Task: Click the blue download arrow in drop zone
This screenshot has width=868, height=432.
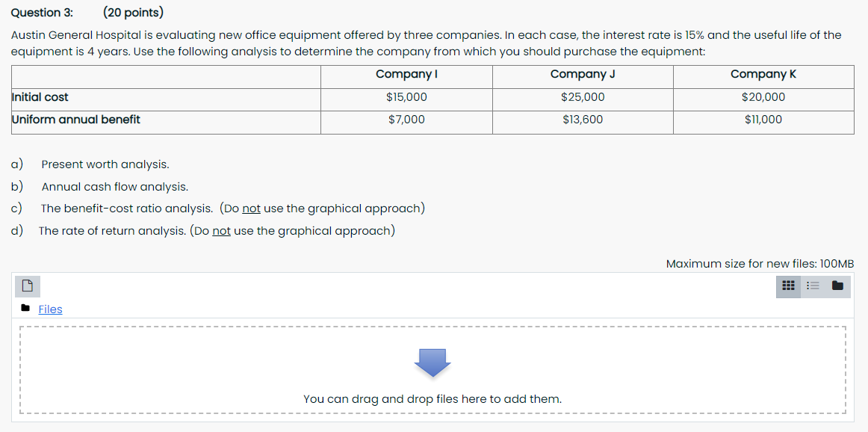Action: click(432, 365)
